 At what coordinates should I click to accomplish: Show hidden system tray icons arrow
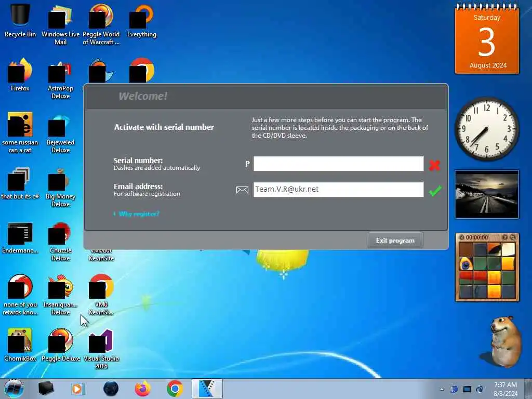(x=442, y=390)
